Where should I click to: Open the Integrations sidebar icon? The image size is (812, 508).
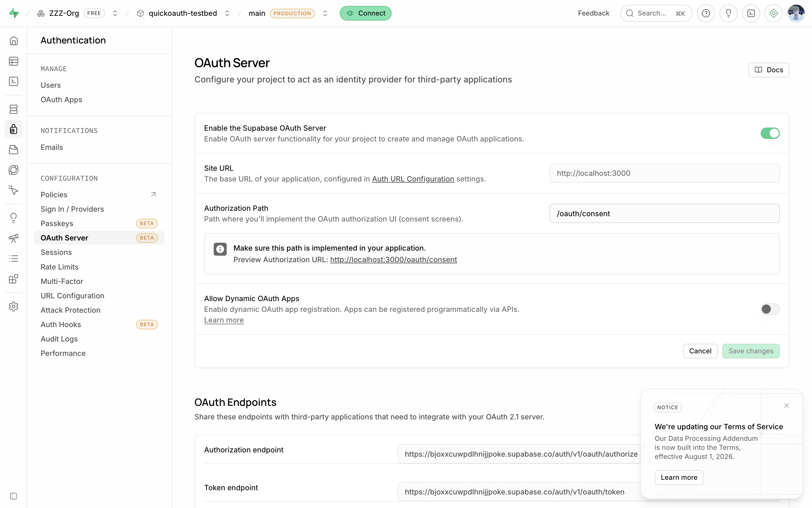click(14, 279)
